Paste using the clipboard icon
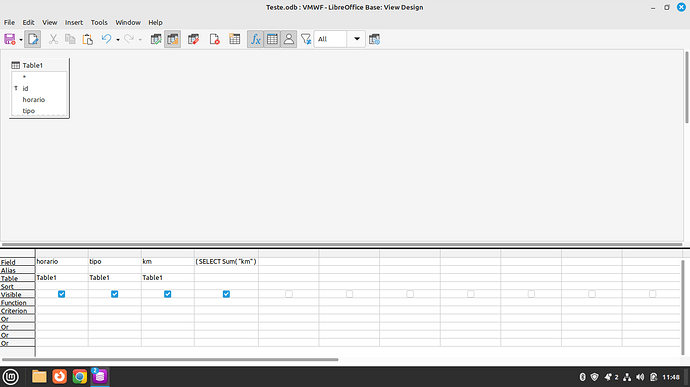 click(88, 39)
